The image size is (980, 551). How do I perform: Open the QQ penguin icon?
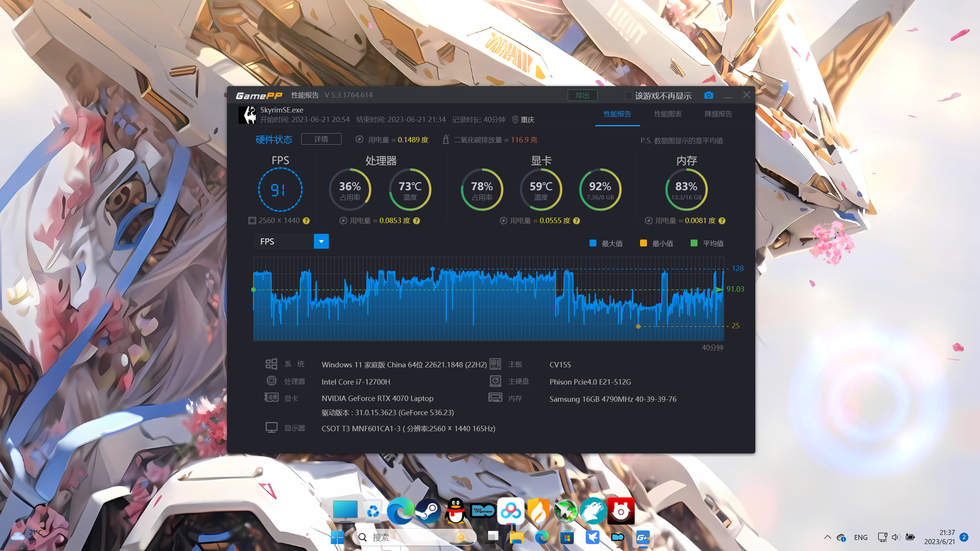[x=456, y=511]
